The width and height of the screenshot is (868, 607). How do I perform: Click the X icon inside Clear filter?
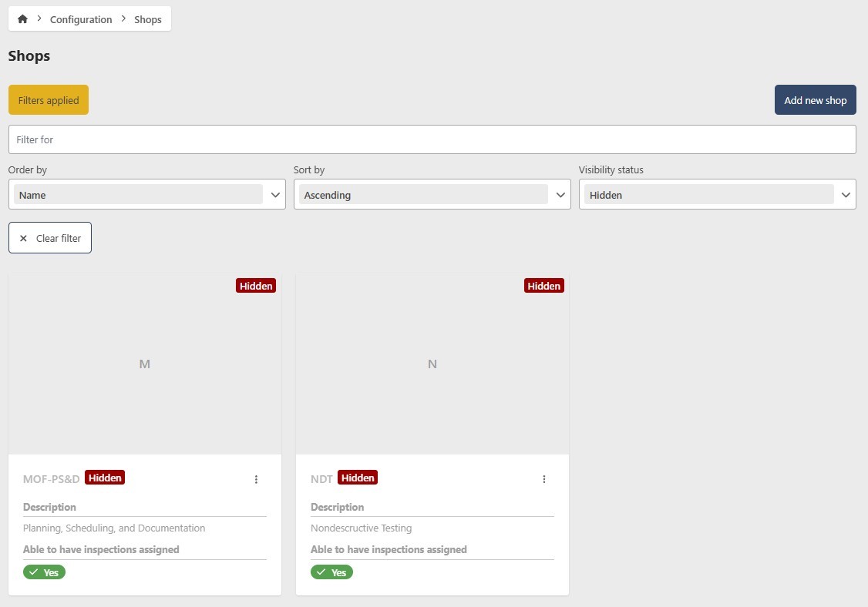coord(23,237)
